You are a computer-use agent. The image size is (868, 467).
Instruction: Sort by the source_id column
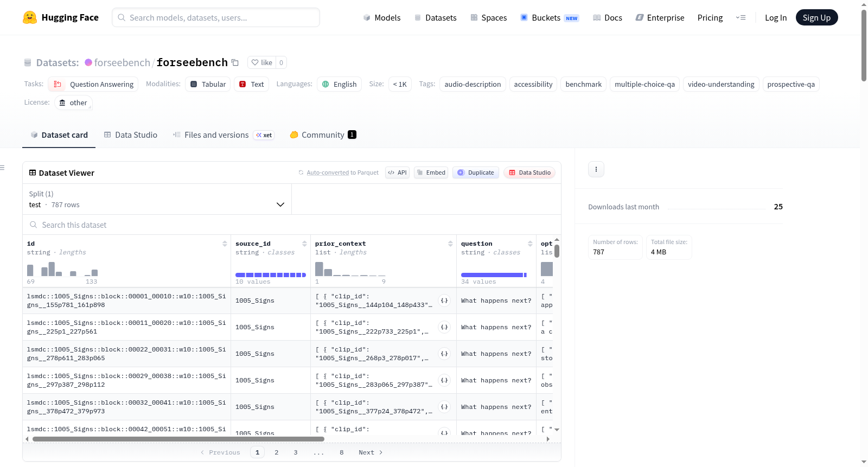[x=304, y=244]
